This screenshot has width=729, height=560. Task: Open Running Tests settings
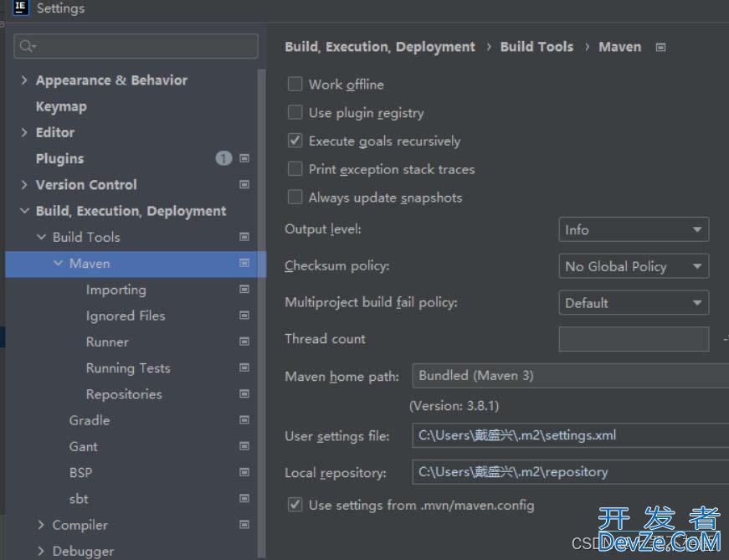128,368
